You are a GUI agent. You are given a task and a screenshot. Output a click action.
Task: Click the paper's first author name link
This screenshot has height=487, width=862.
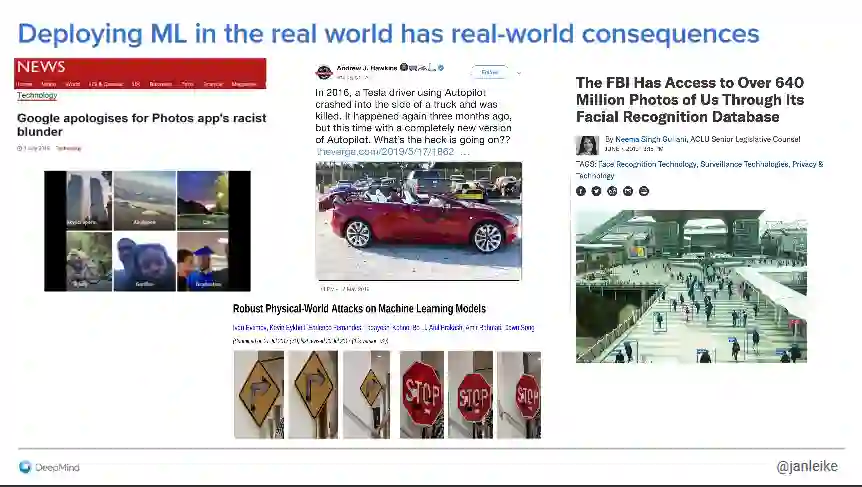(x=249, y=328)
